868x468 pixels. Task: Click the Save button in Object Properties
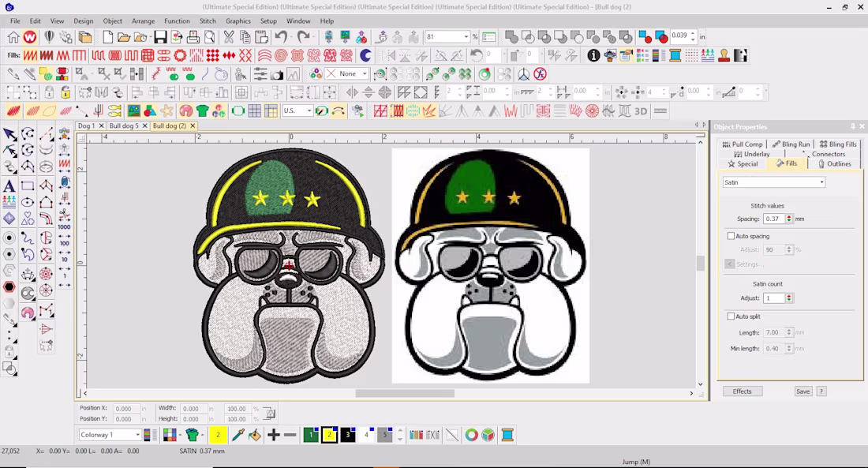[x=803, y=391]
